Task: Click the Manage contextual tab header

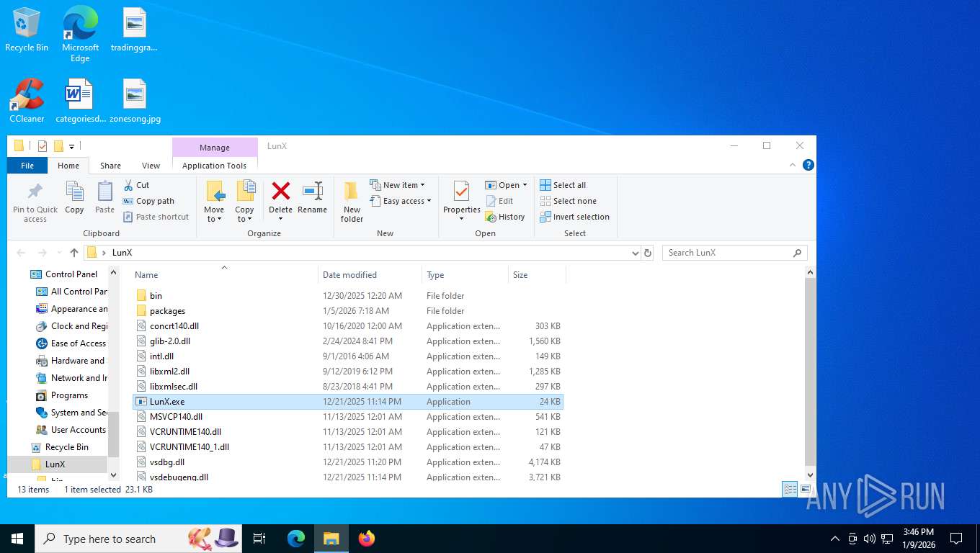Action: [215, 148]
